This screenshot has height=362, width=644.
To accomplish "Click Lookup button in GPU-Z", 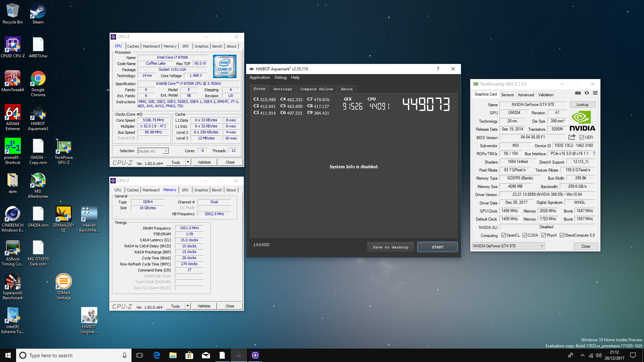I will (x=582, y=105).
